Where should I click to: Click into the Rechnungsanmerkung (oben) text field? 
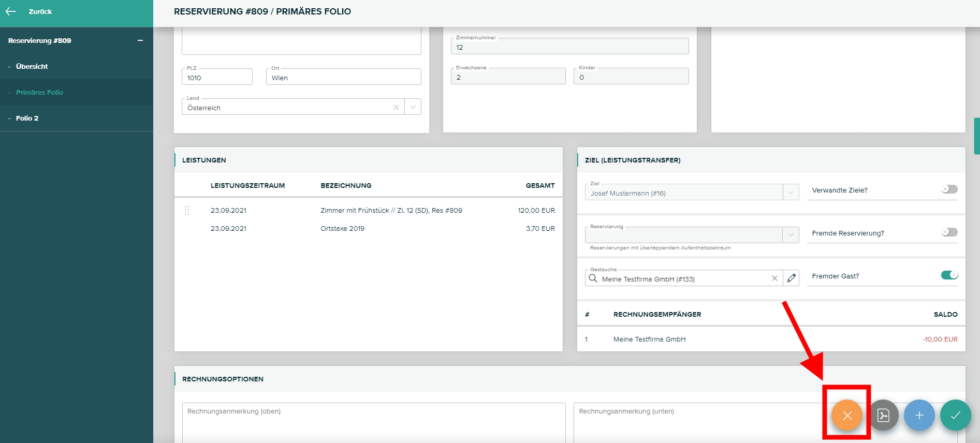pos(373,422)
